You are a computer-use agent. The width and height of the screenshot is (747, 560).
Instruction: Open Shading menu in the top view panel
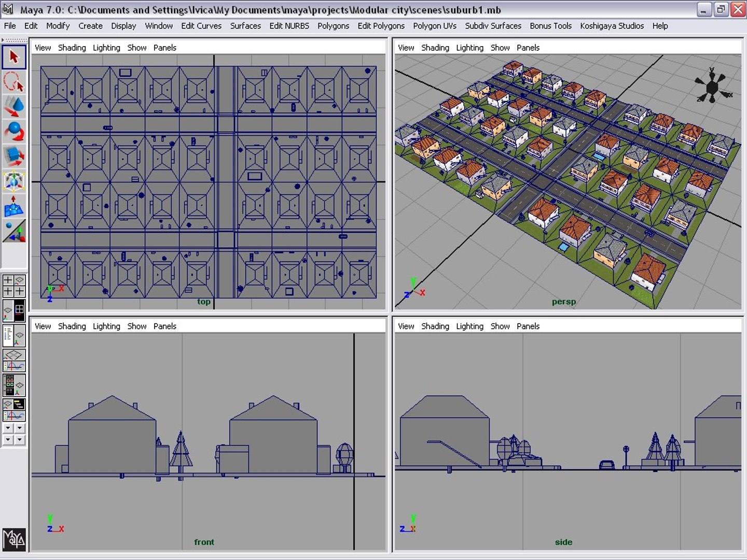[72, 48]
